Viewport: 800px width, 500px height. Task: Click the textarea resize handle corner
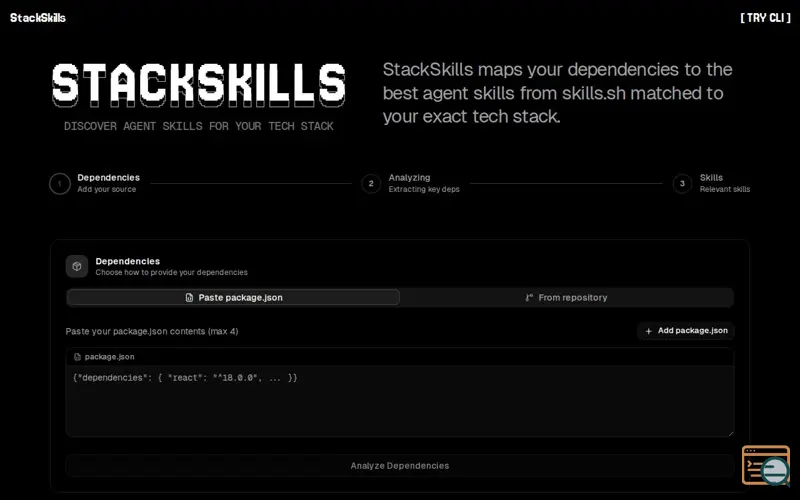pyautogui.click(x=731, y=434)
